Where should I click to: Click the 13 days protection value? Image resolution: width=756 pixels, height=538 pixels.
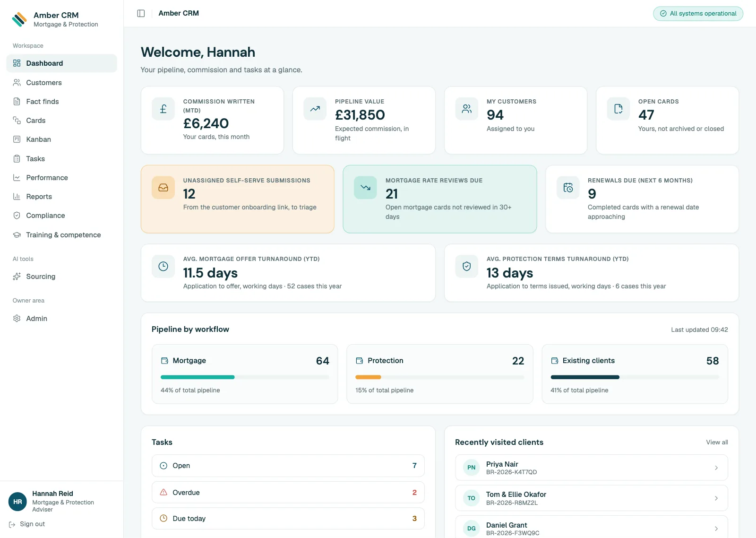pos(510,273)
